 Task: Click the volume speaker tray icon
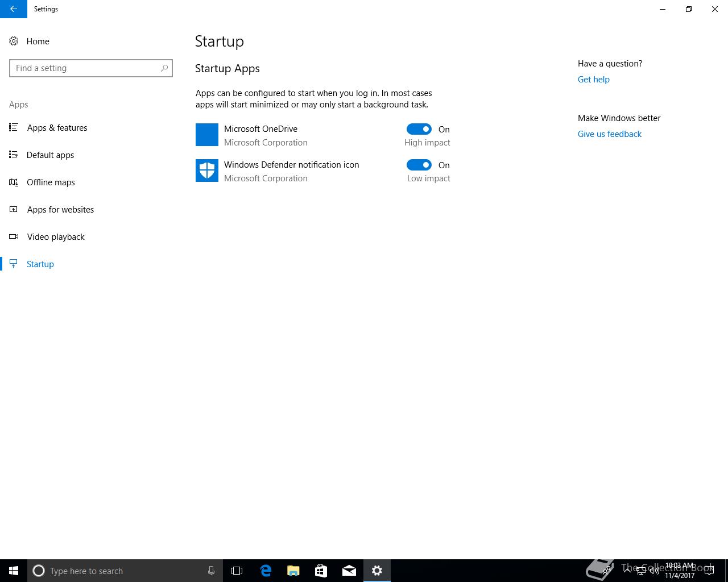[655, 571]
